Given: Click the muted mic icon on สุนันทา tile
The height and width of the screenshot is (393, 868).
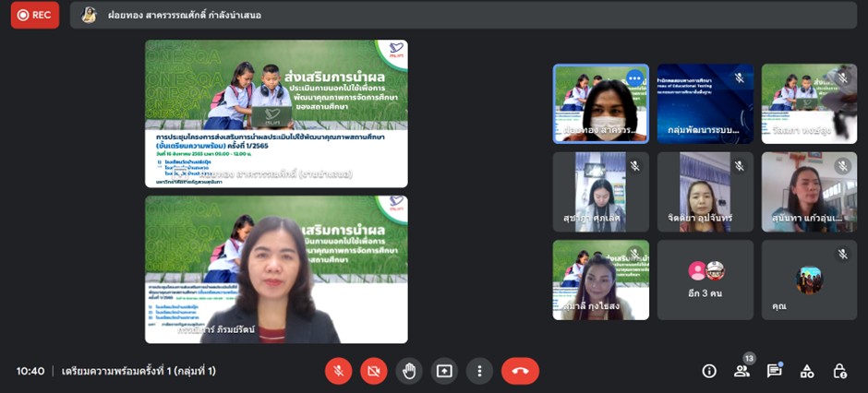Looking at the screenshot, I should tap(842, 166).
